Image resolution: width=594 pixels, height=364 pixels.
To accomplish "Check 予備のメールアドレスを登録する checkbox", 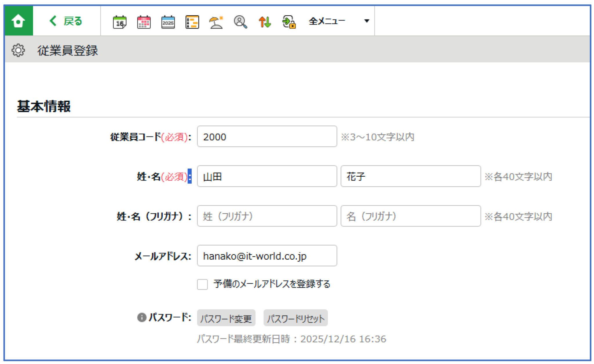I will (x=202, y=284).
